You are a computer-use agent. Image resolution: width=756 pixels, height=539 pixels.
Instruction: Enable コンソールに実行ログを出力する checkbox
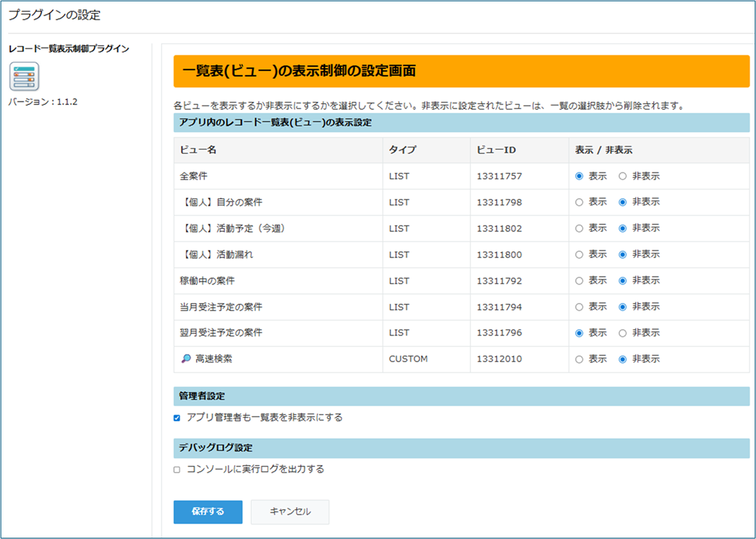(177, 469)
